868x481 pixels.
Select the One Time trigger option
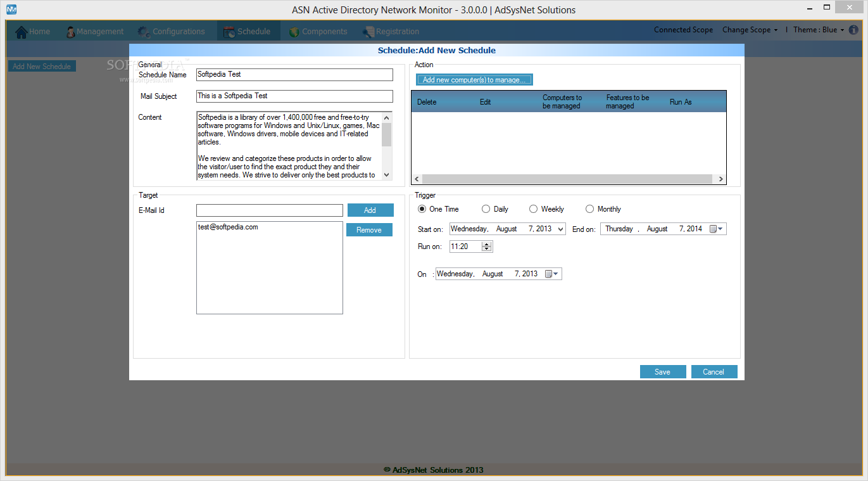pos(422,209)
